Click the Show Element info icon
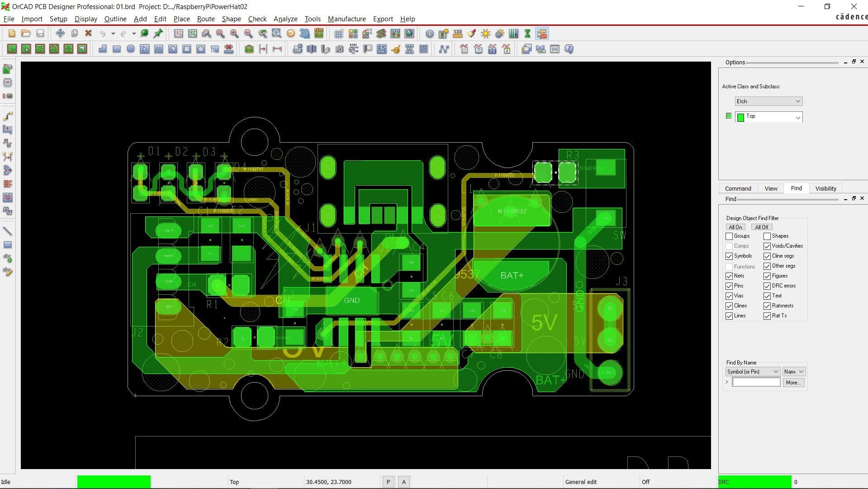Viewport: 868px width, 489px height. click(429, 34)
